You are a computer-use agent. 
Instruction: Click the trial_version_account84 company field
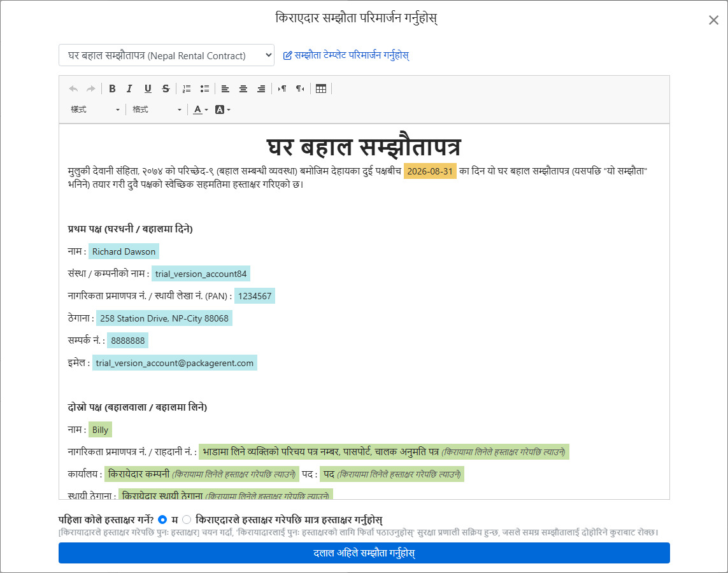click(x=201, y=274)
